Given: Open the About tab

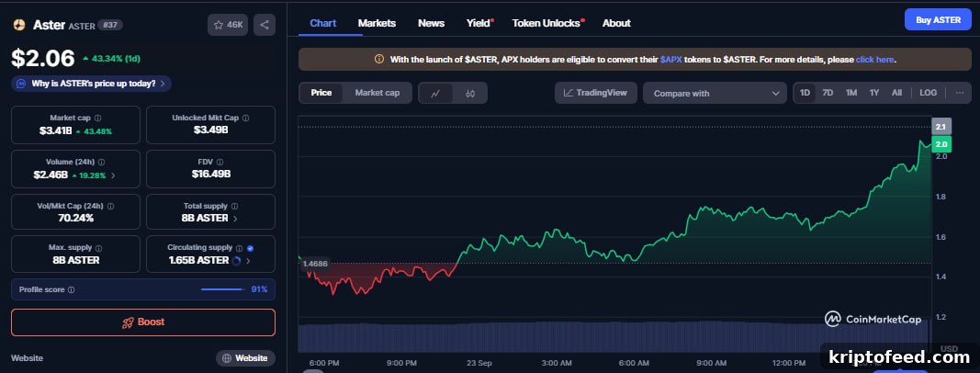Looking at the screenshot, I should (616, 23).
